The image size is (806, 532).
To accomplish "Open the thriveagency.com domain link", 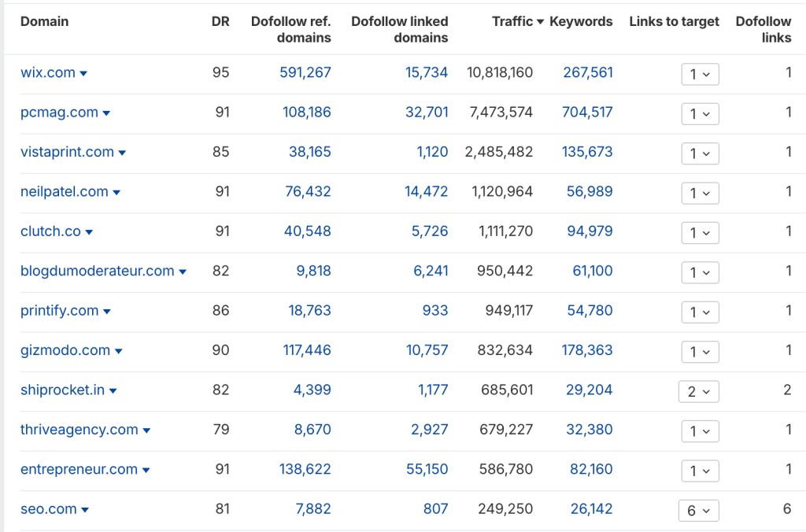I will [79, 429].
